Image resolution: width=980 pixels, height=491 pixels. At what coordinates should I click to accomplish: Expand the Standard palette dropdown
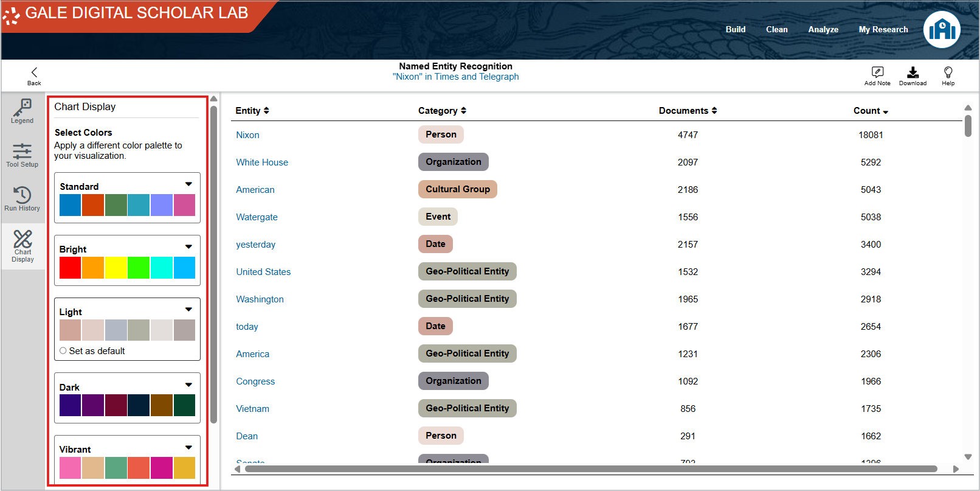tap(188, 184)
